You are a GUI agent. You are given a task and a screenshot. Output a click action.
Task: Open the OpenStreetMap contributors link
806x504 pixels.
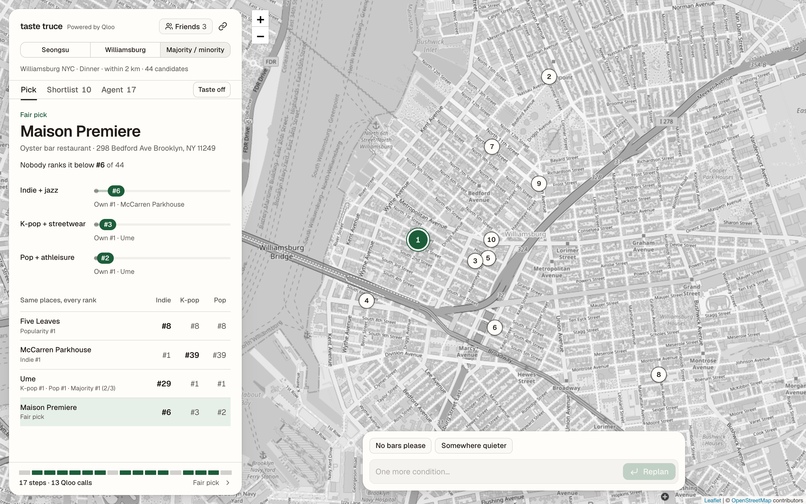(x=751, y=500)
